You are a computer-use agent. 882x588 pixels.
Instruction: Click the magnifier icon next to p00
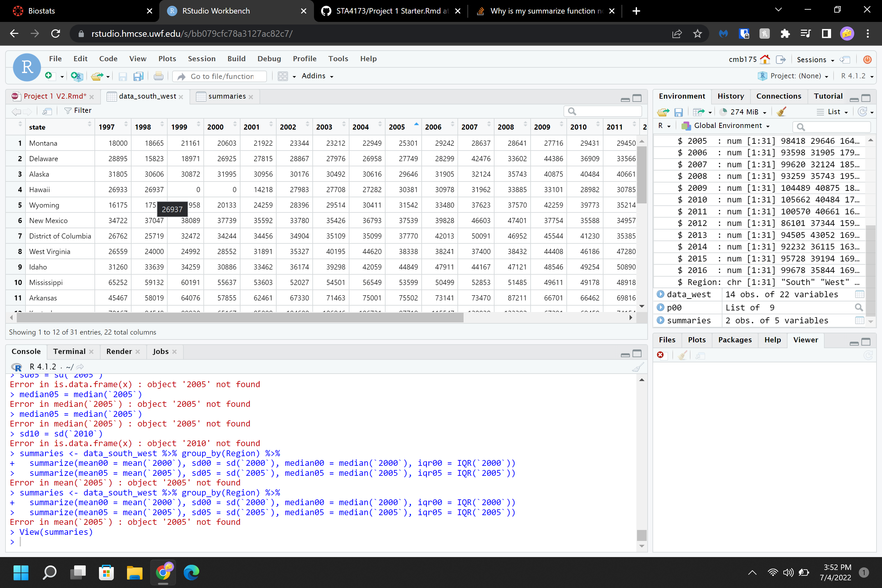pos(859,308)
